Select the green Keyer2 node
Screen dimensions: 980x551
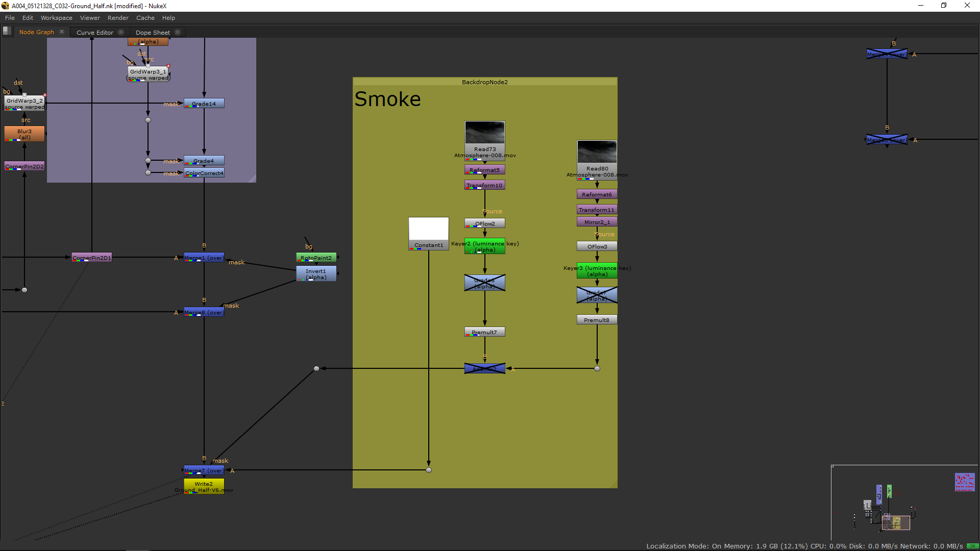pos(484,246)
